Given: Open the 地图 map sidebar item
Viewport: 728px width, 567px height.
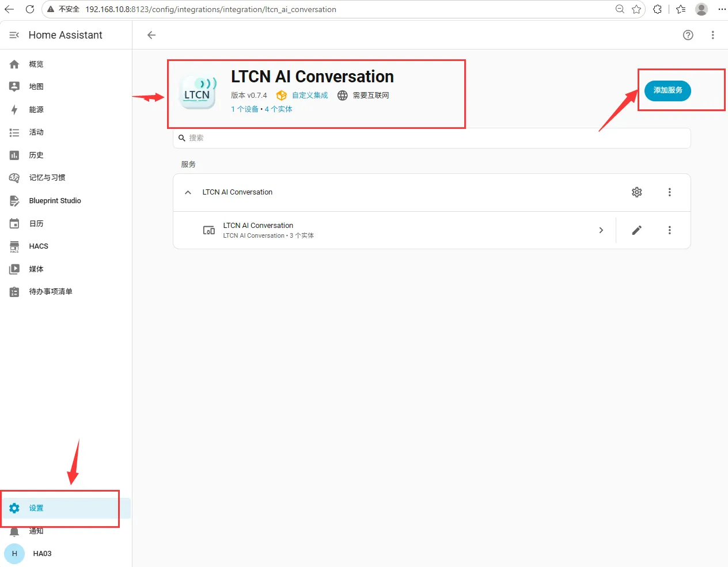Looking at the screenshot, I should pos(66,87).
